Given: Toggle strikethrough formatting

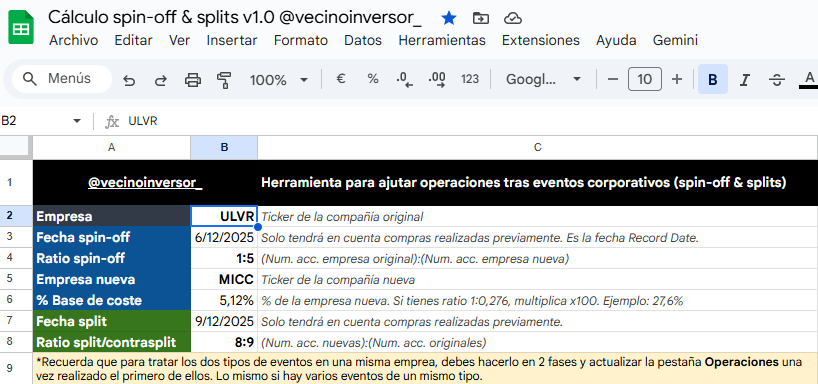Looking at the screenshot, I should 777,79.
